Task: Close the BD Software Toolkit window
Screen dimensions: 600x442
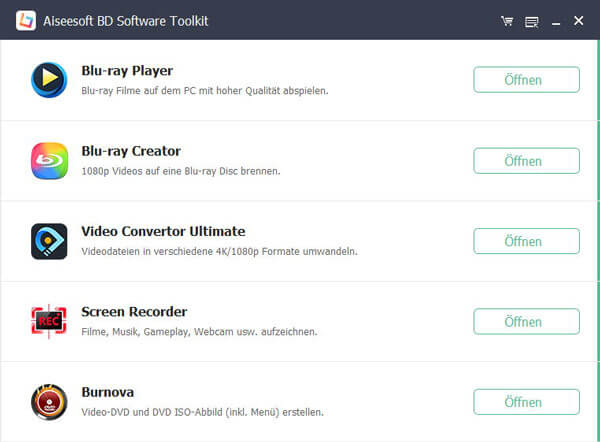Action: tap(579, 20)
